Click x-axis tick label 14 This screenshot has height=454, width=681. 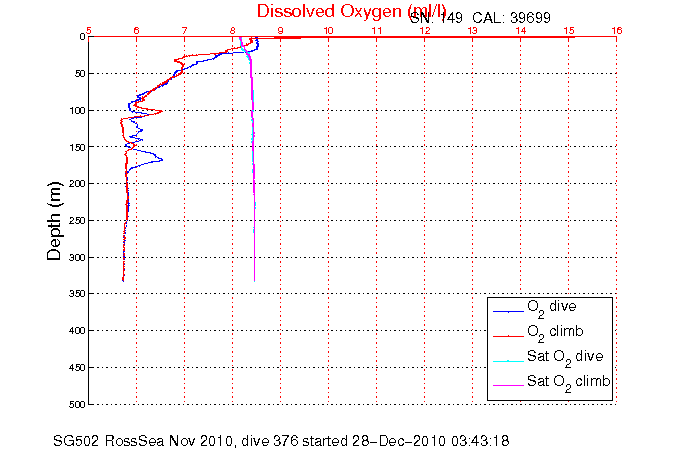pos(521,30)
